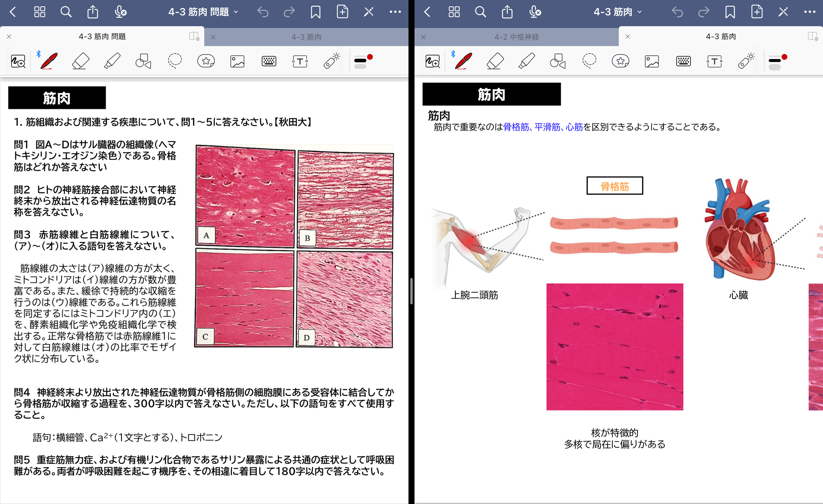Expand the 4-3 筋肉 title dropdown in right pane
The width and height of the screenshot is (823, 504).
click(618, 12)
